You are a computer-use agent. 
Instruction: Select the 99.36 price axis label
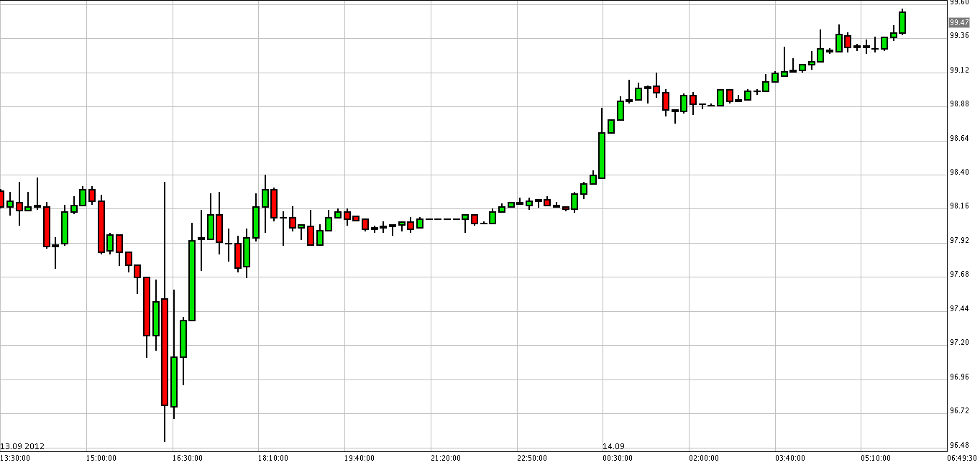(959, 35)
